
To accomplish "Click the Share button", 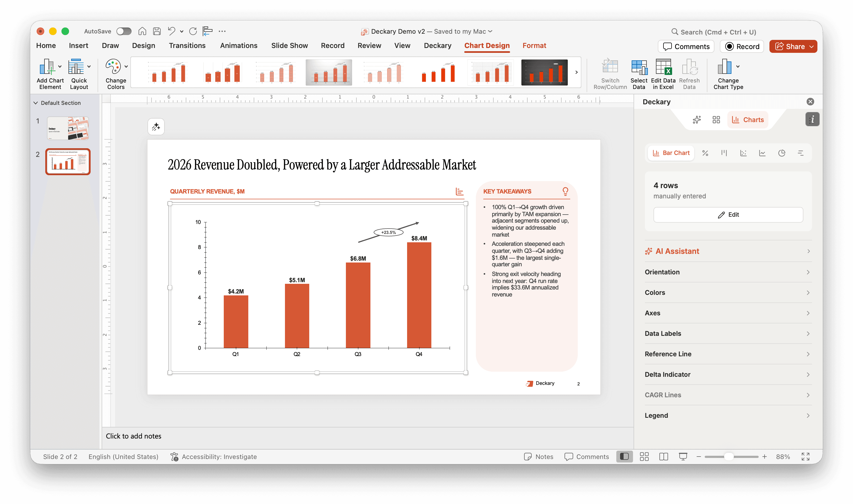I will [x=793, y=47].
